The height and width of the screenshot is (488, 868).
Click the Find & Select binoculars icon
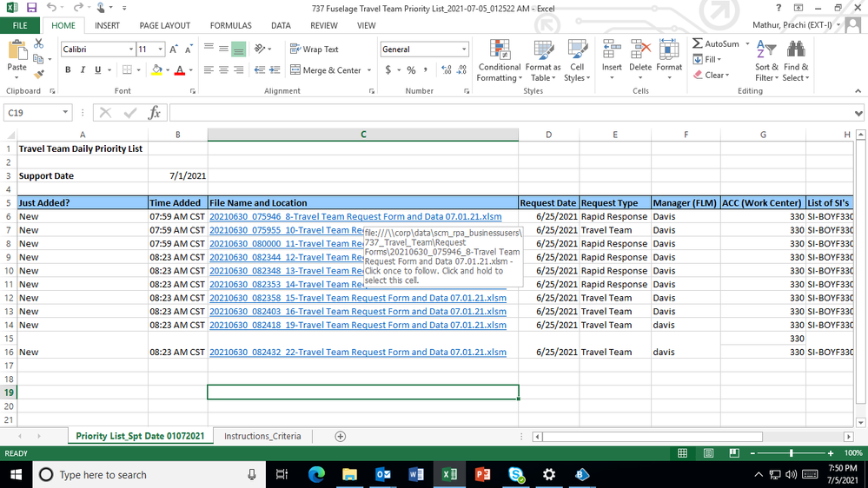796,51
